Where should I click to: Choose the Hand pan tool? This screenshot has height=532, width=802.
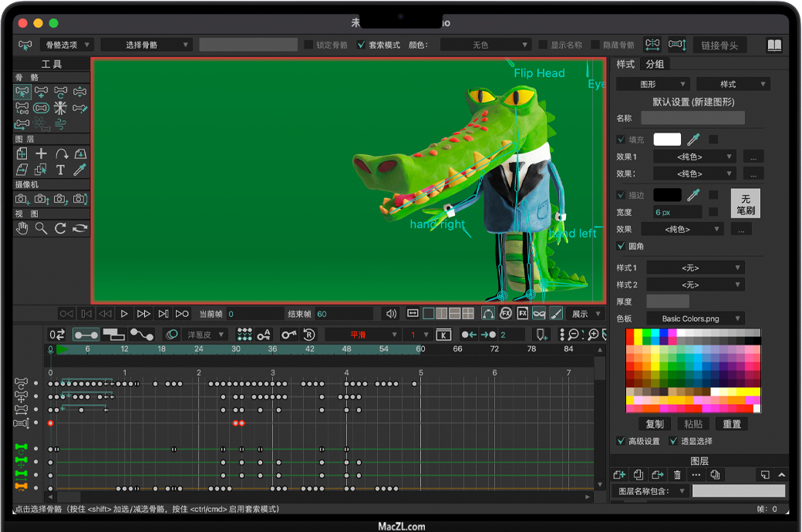[22, 227]
